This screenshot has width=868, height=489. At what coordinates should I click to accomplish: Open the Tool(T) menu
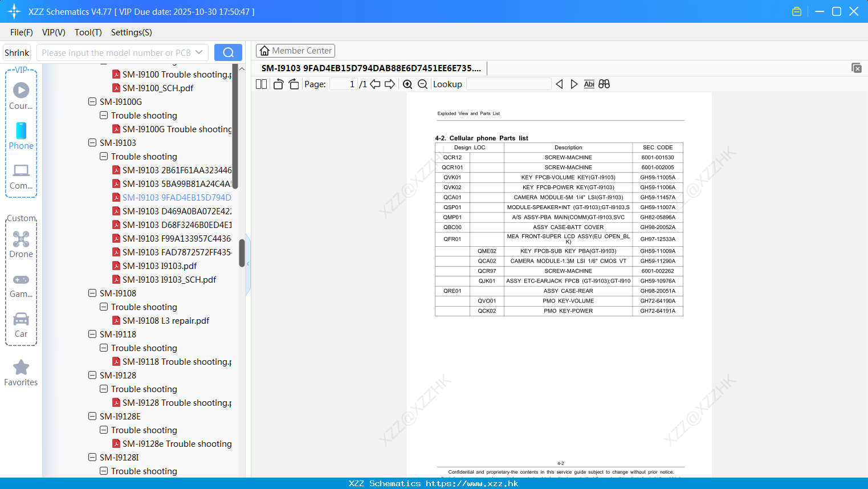point(88,32)
